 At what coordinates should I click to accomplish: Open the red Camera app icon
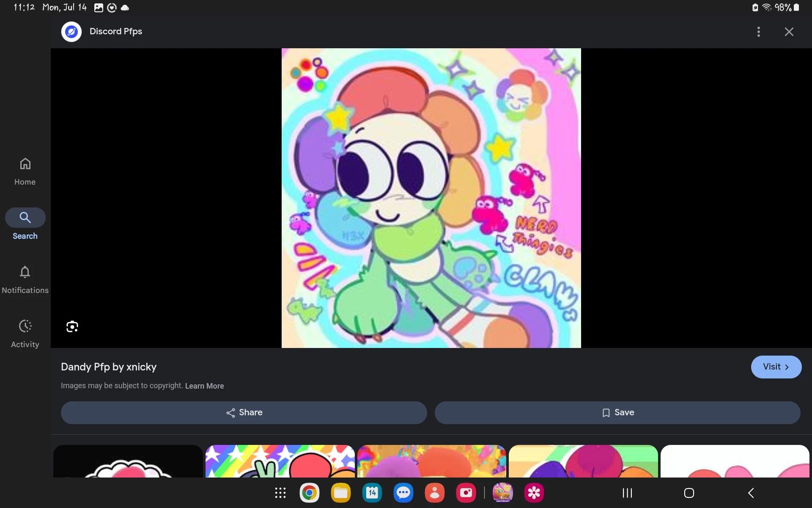click(x=466, y=493)
